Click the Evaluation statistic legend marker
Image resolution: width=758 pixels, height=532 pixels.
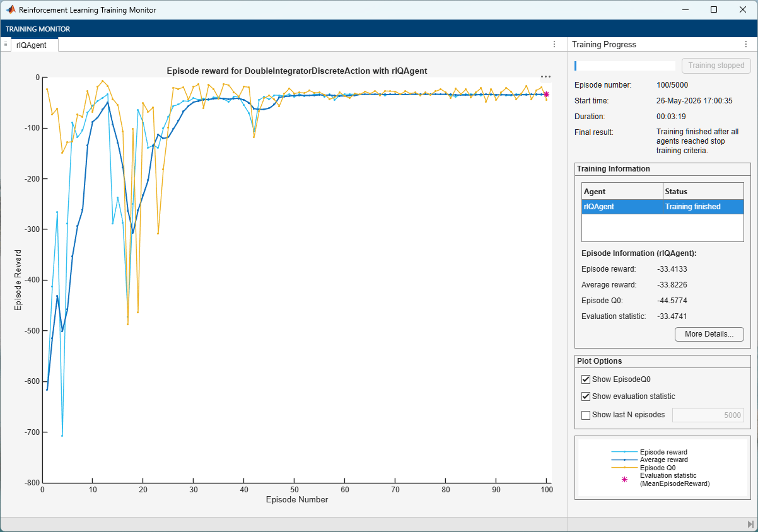pyautogui.click(x=625, y=479)
